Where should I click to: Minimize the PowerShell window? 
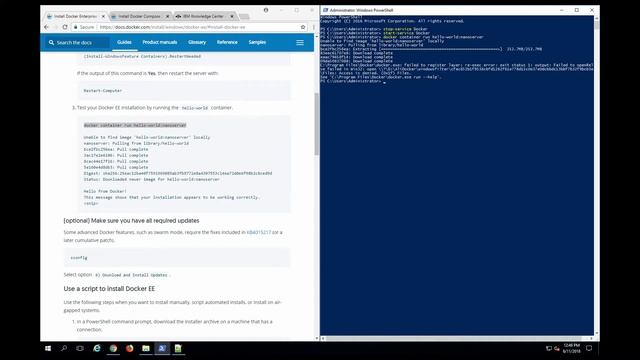click(562, 10)
